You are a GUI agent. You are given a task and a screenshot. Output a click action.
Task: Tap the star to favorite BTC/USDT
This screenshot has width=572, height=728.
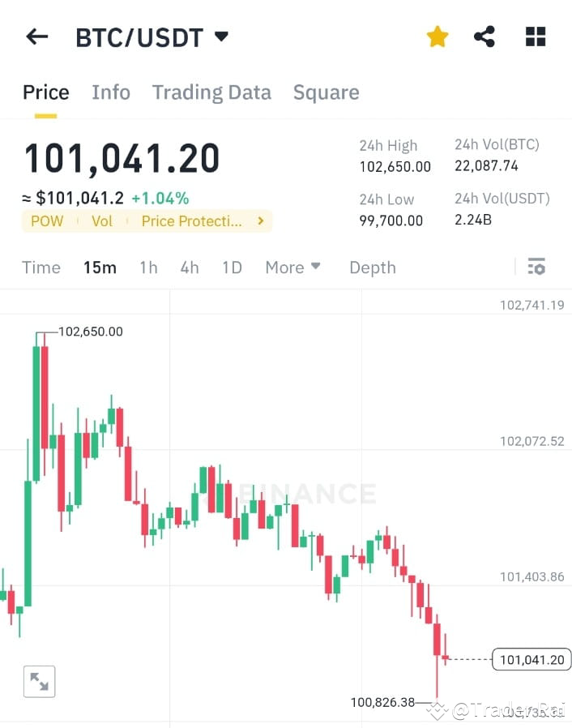click(437, 36)
